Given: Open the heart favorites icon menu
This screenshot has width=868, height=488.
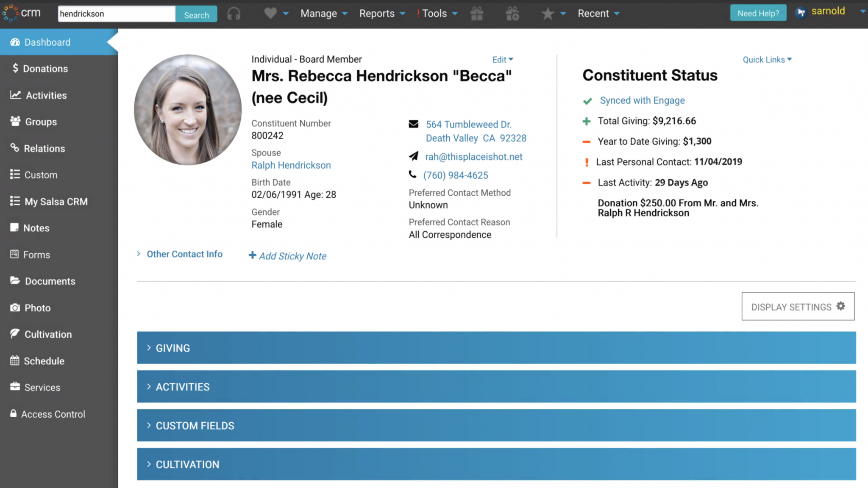Looking at the screenshot, I should (x=276, y=14).
